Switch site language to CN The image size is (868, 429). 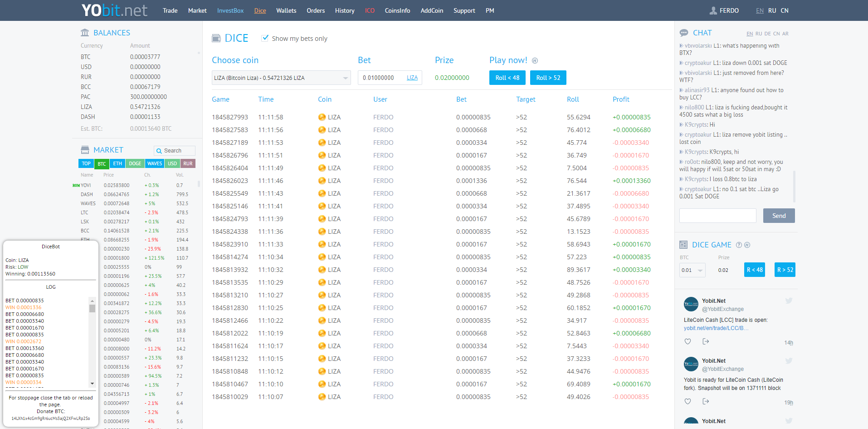(x=785, y=10)
